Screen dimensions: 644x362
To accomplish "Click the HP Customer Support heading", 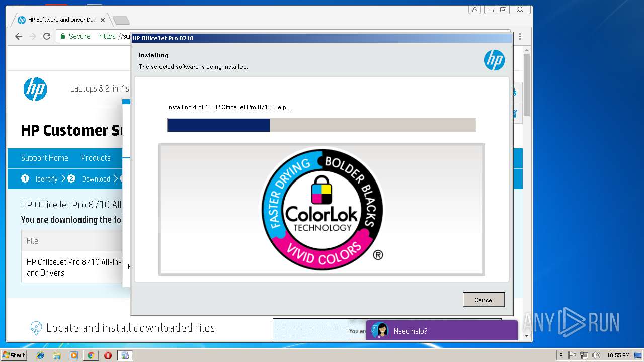I will pos(71,131).
